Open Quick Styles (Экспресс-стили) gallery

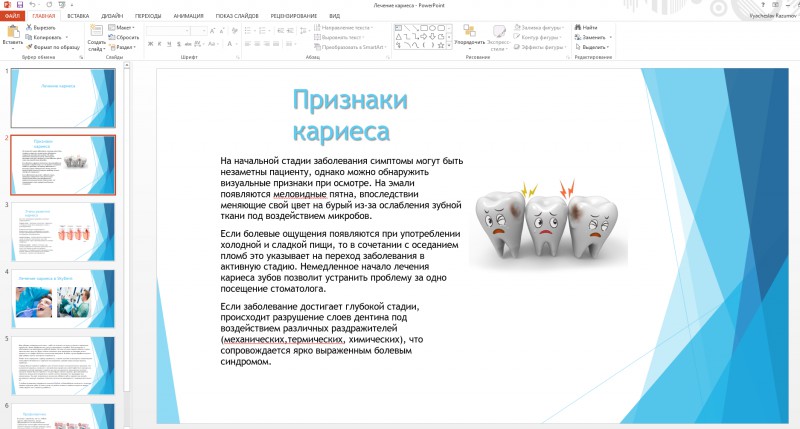click(x=498, y=38)
